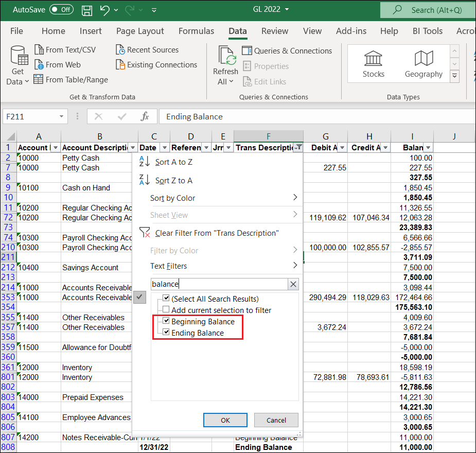Toggle the AutoSave switch
The height and width of the screenshot is (453, 476).
(x=61, y=10)
